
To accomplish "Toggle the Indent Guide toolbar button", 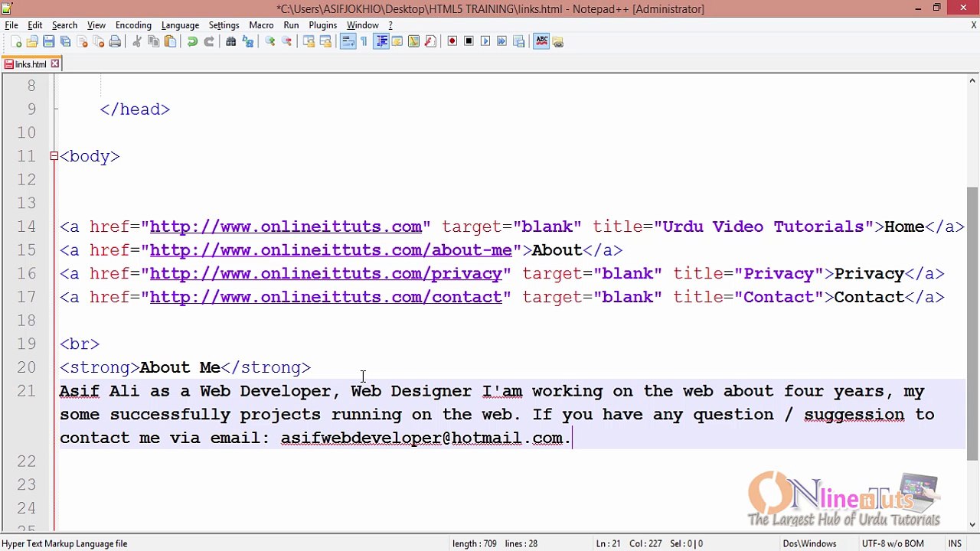I will pos(381,41).
